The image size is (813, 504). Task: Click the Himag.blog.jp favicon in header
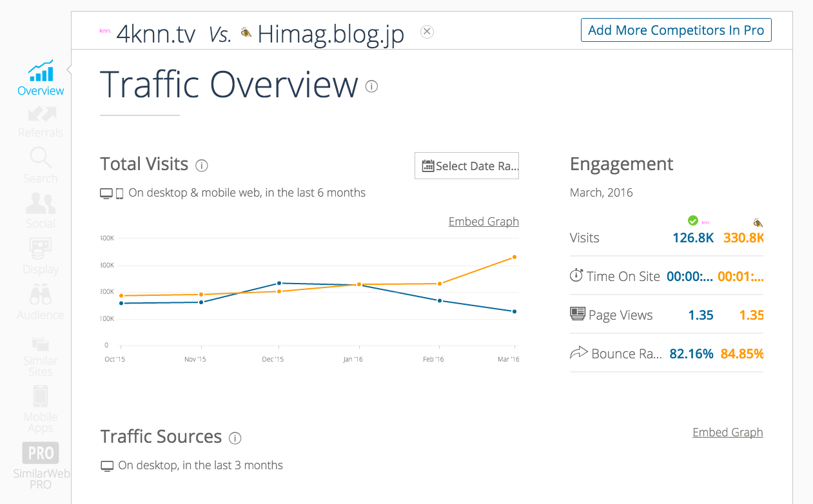pos(246,32)
